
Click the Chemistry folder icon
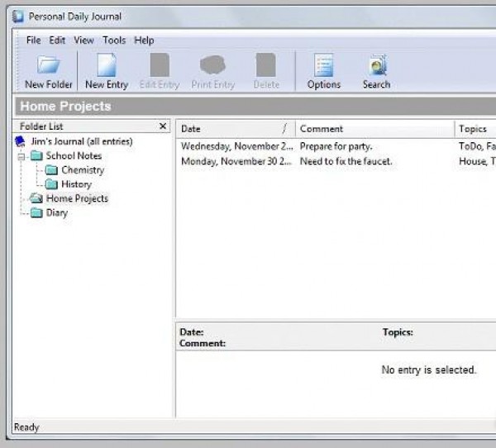pyautogui.click(x=51, y=170)
